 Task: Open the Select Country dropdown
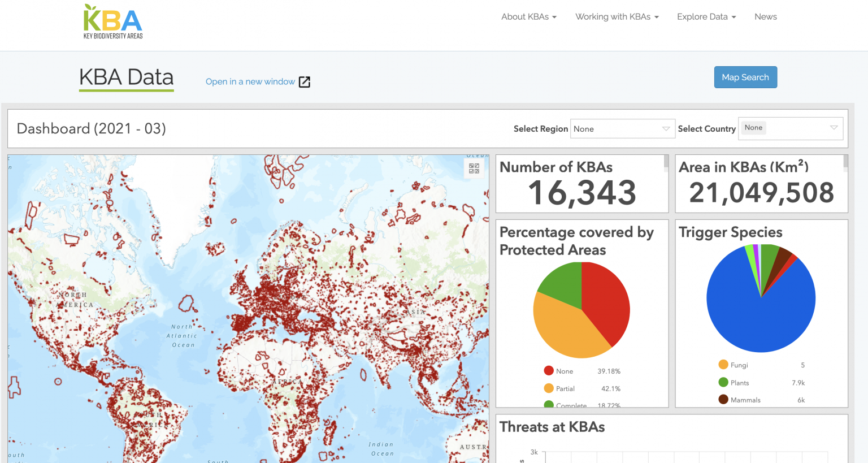point(791,128)
